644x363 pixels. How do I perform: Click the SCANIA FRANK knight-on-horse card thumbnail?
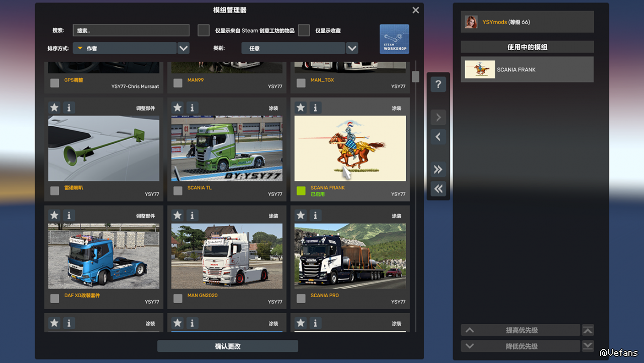pos(350,148)
